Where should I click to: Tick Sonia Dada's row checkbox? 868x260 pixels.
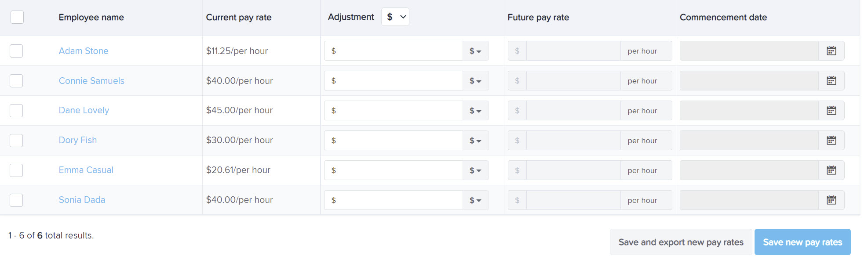tap(16, 200)
